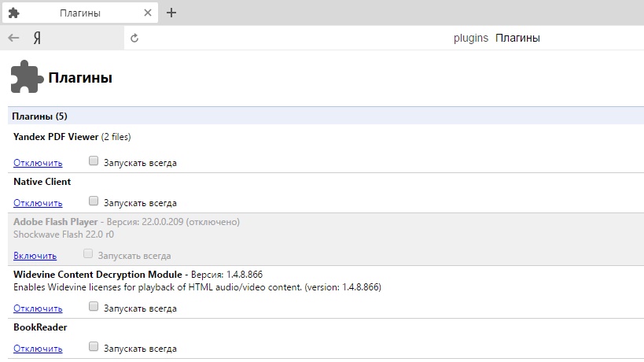Click the large puzzle piece page icon

26,77
